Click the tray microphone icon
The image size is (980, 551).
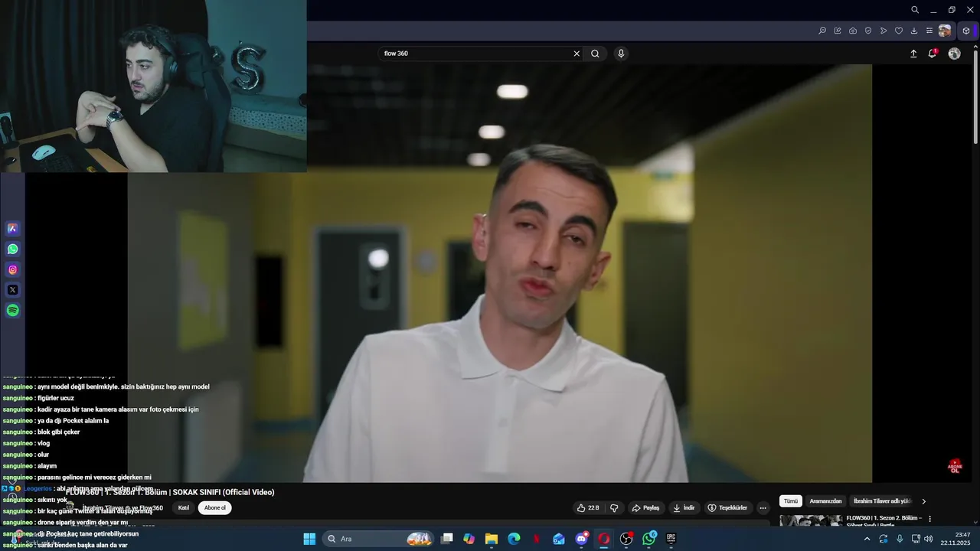(900, 539)
